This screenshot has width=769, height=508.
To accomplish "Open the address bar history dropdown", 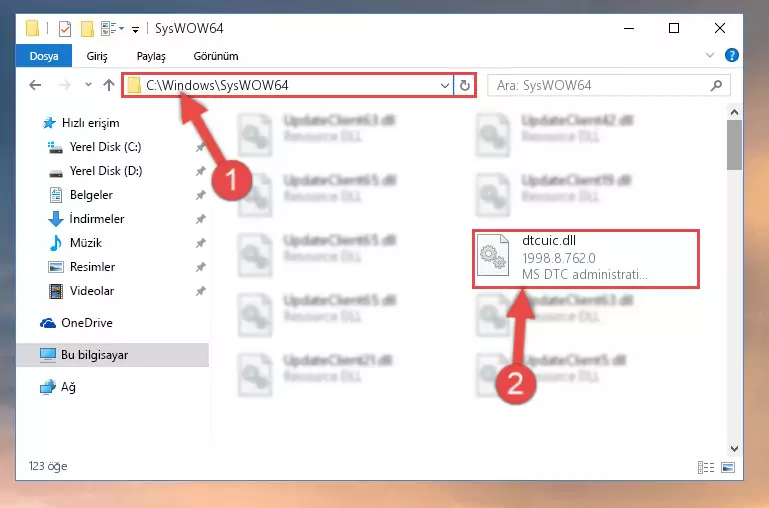I will 444,85.
